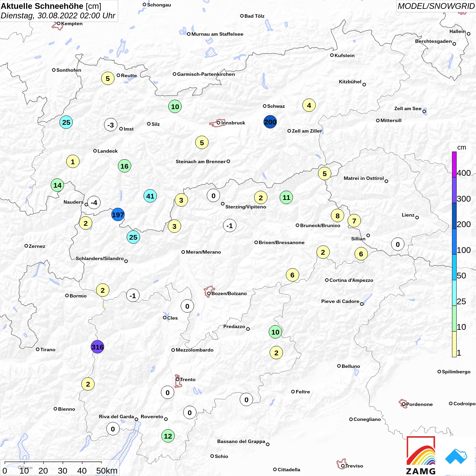Viewport: 476px width, 476px height.
Task: Click the yellow 1 marker below Landeck
Action: pyautogui.click(x=73, y=162)
